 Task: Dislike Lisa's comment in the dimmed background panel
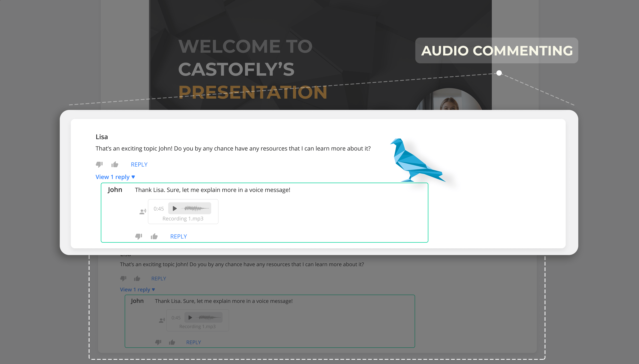coord(123,279)
